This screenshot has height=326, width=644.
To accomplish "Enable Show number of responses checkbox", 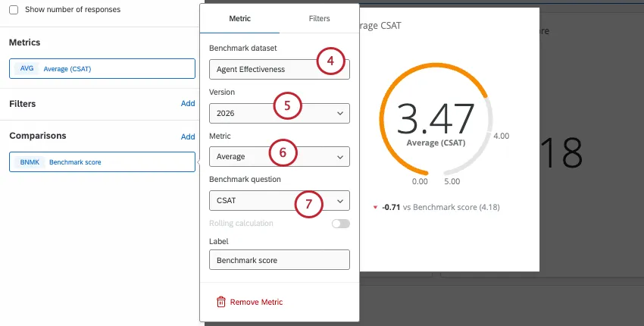I will tap(14, 9).
